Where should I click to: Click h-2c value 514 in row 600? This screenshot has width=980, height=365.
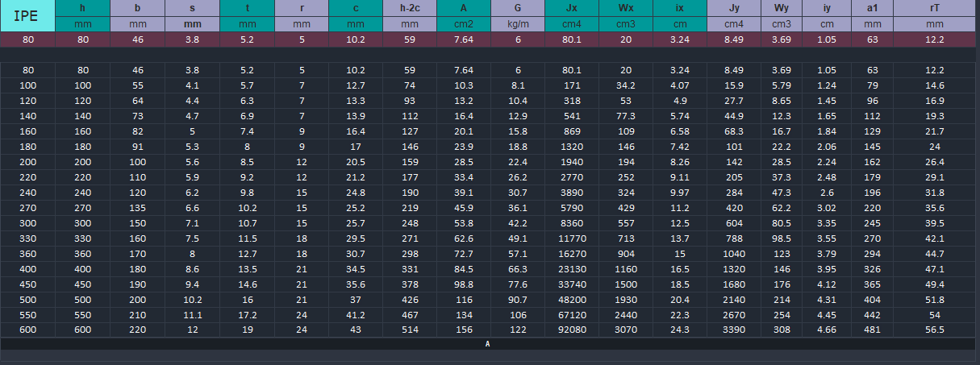[x=410, y=330]
